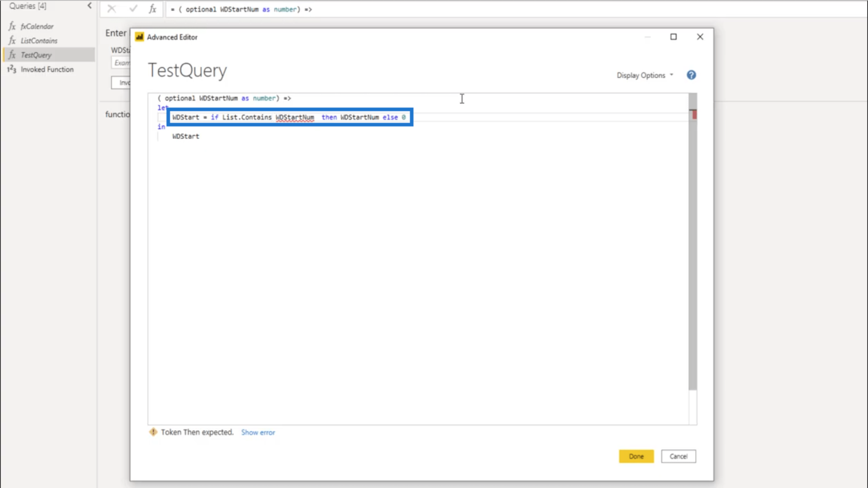Maximize the Advanced Editor window

click(x=673, y=37)
